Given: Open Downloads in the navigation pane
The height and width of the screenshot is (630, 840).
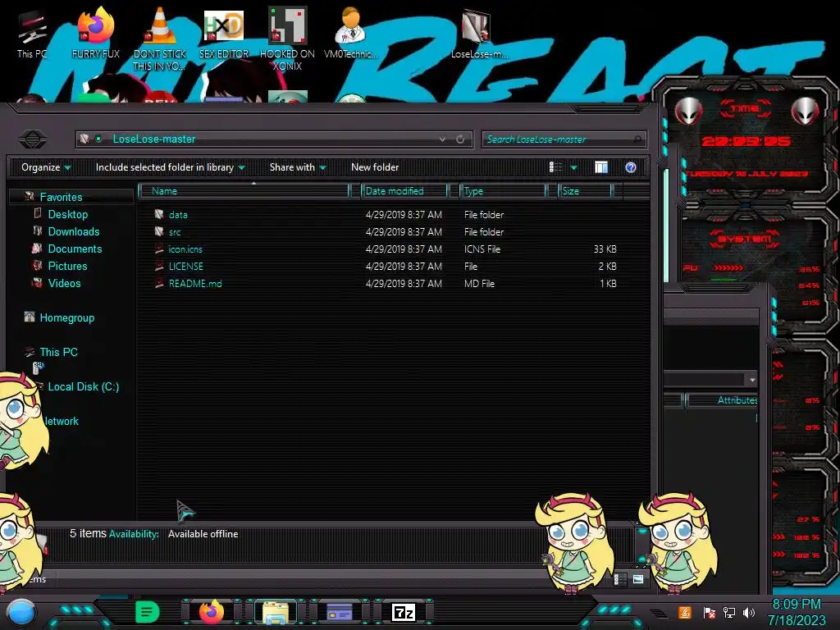Looking at the screenshot, I should coord(73,231).
